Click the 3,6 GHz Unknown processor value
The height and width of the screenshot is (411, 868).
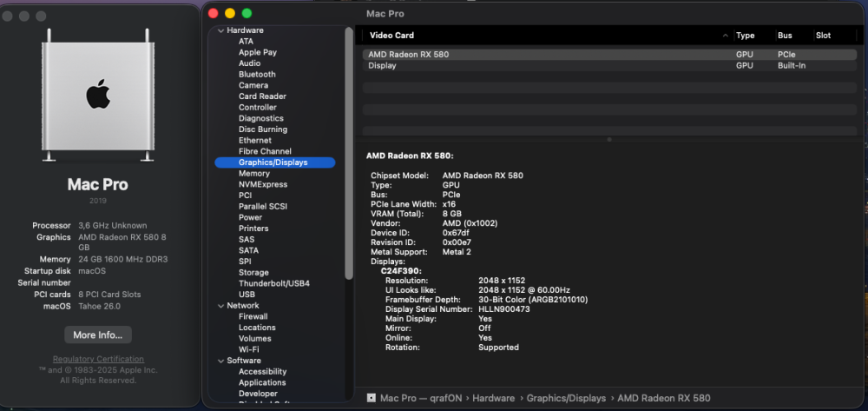point(113,225)
